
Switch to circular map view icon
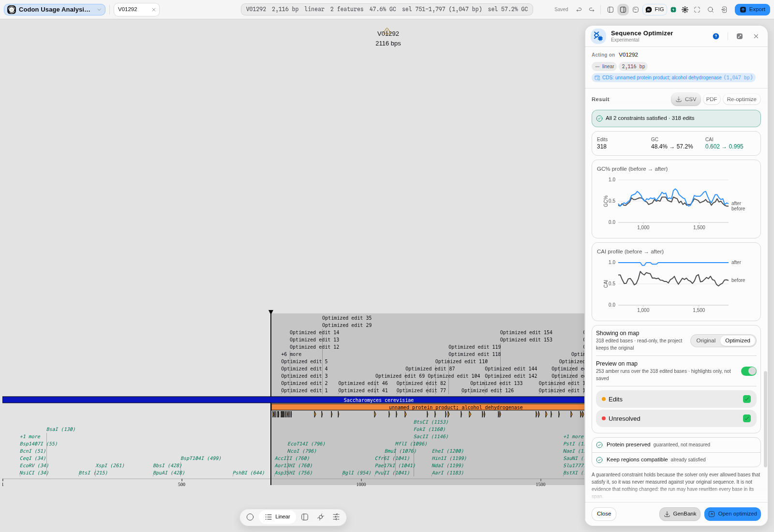coord(250,517)
